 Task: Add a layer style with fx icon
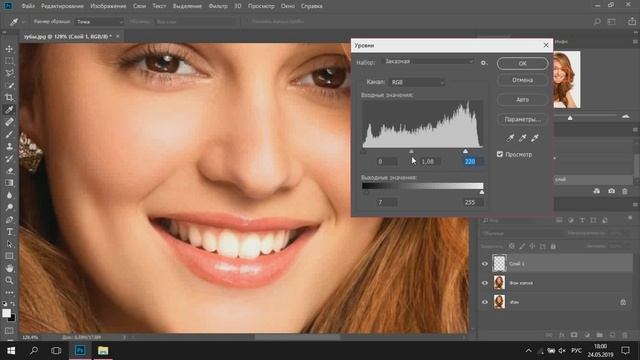point(562,335)
